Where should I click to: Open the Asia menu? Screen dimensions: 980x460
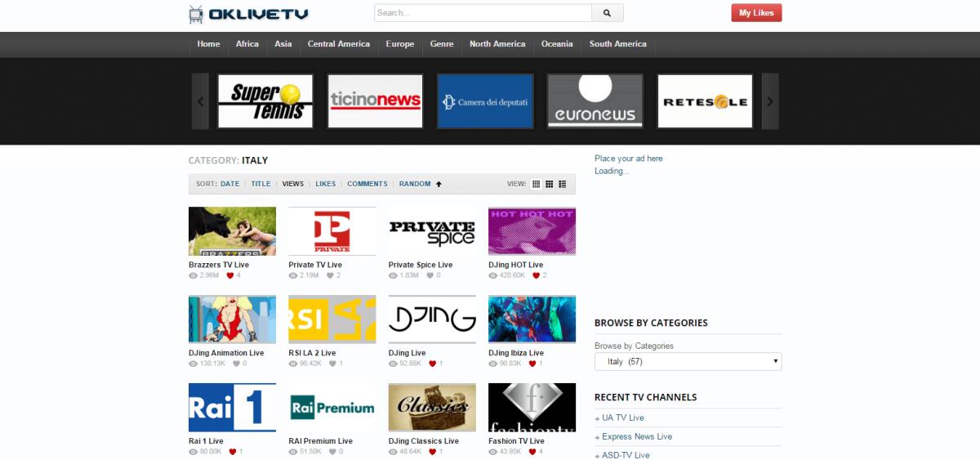283,44
